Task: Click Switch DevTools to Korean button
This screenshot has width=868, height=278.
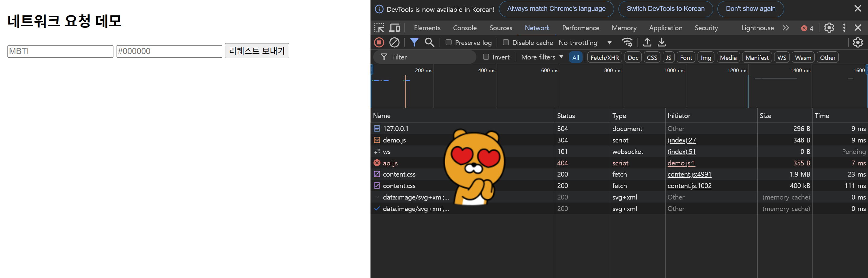Action: (x=666, y=9)
